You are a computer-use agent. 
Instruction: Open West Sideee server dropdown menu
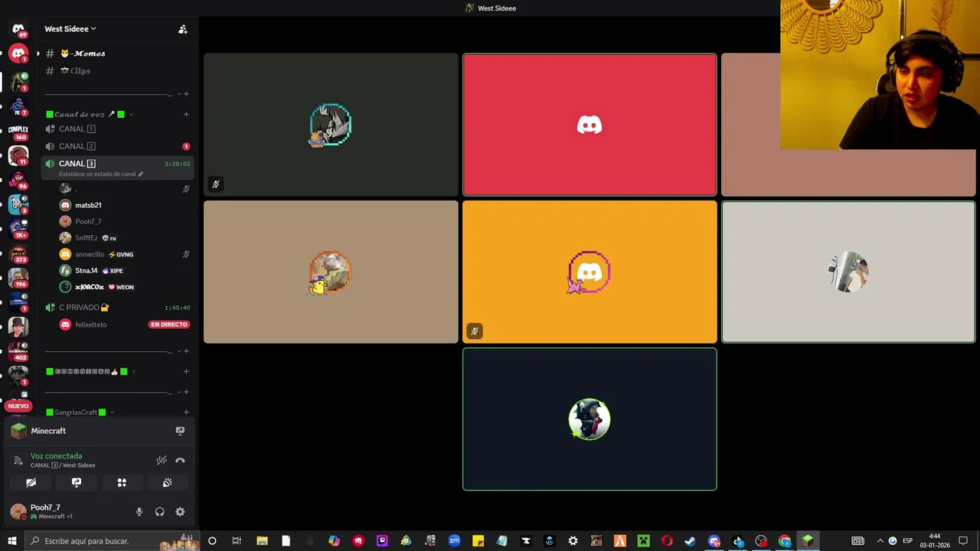pyautogui.click(x=70, y=29)
